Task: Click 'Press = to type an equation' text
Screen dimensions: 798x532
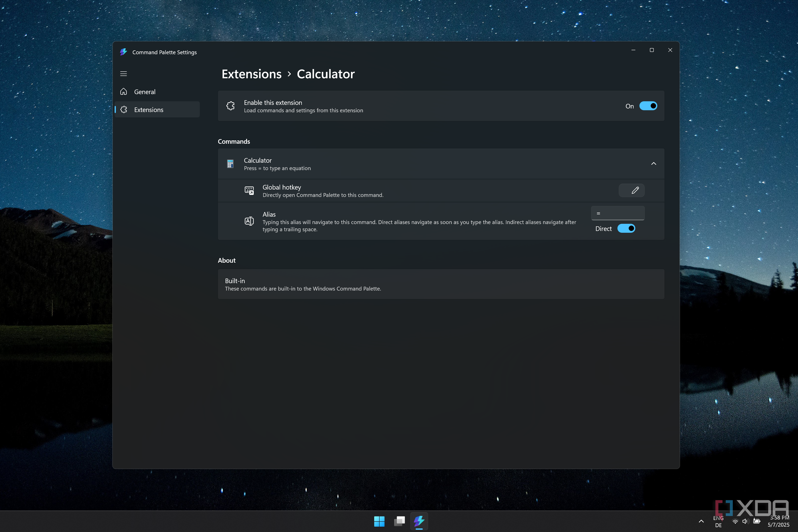Action: coord(277,168)
